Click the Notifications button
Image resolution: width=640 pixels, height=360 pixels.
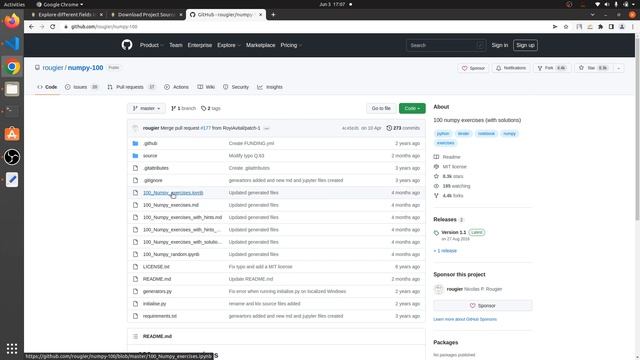click(511, 68)
